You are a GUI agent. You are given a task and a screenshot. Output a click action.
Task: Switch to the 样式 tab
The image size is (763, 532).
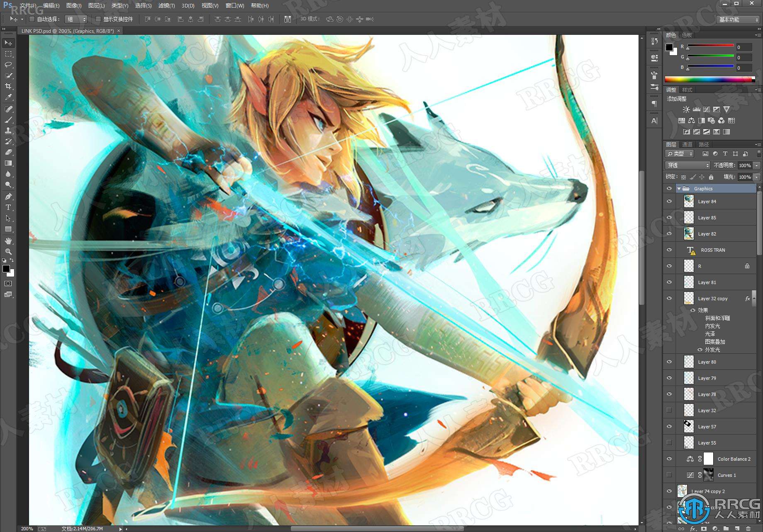pos(687,90)
